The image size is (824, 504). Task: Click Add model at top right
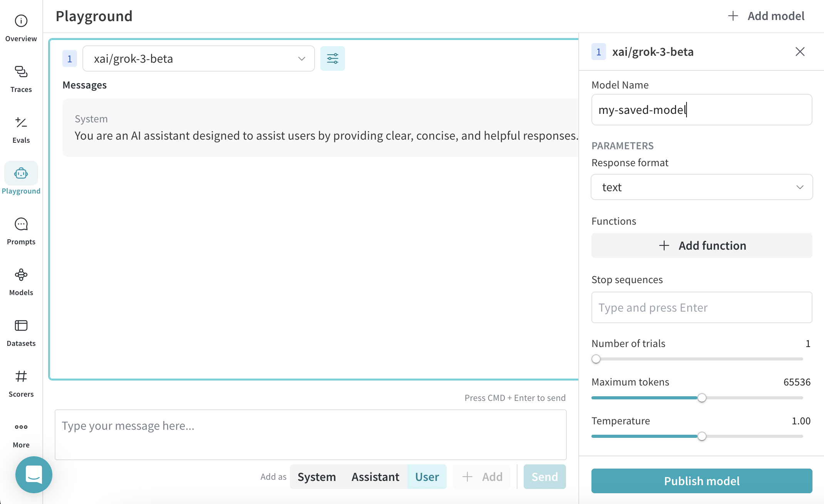point(766,16)
